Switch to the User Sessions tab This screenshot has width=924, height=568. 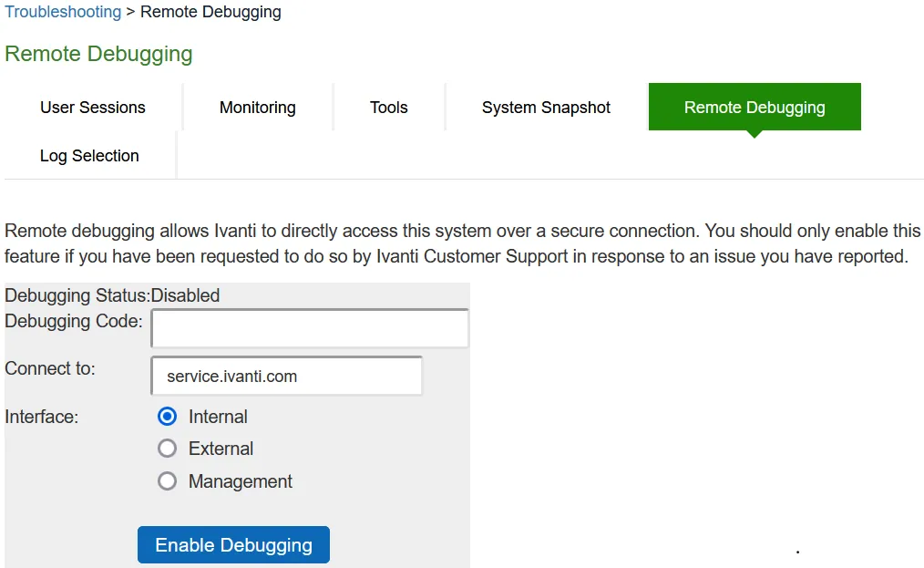93,108
